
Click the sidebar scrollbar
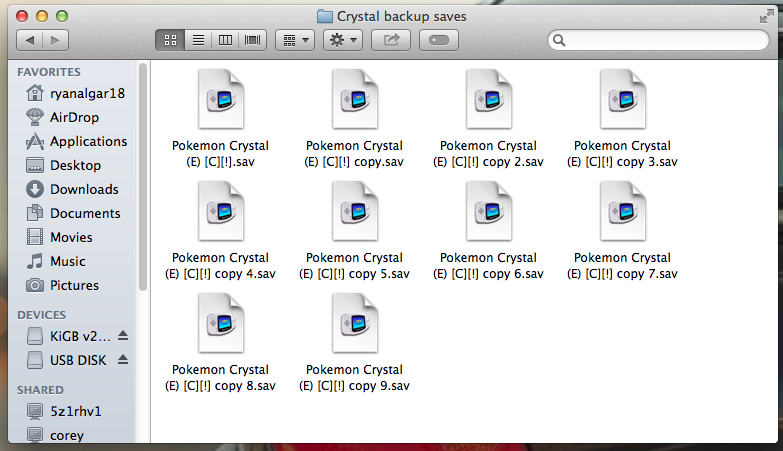pyautogui.click(x=143, y=177)
